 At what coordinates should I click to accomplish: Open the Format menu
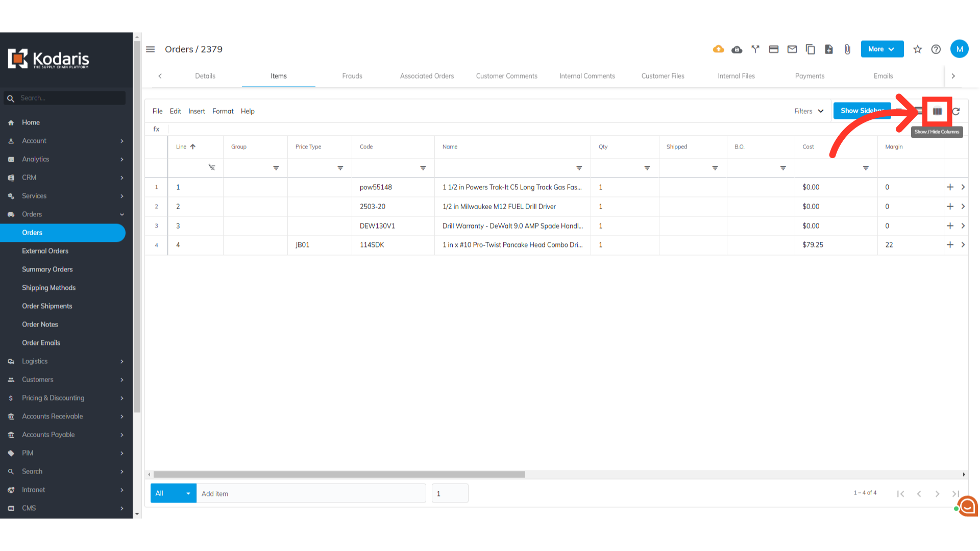(x=223, y=111)
